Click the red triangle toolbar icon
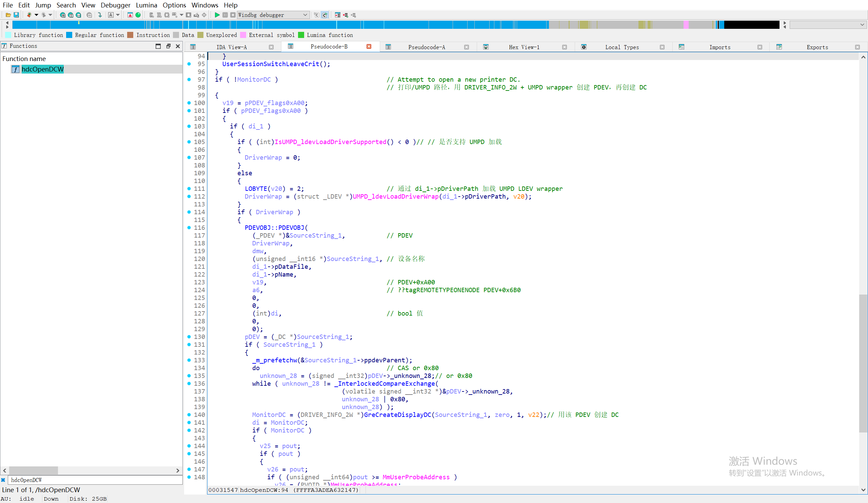Image resolution: width=868 pixels, height=503 pixels. (130, 15)
